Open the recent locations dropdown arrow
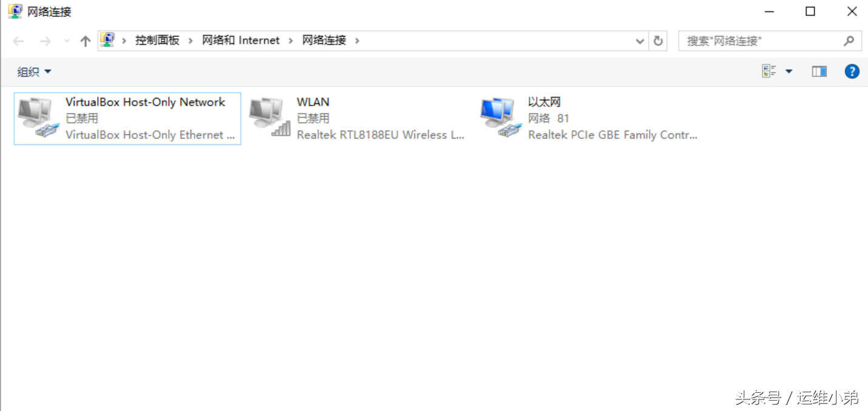Image resolution: width=868 pixels, height=411 pixels. coord(67,41)
